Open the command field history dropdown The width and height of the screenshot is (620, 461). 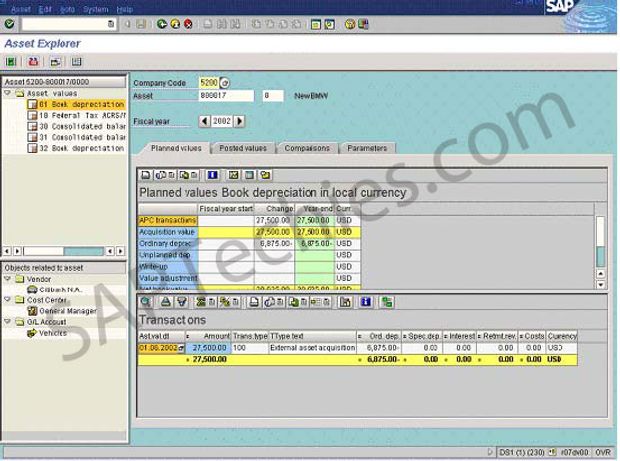[x=111, y=24]
